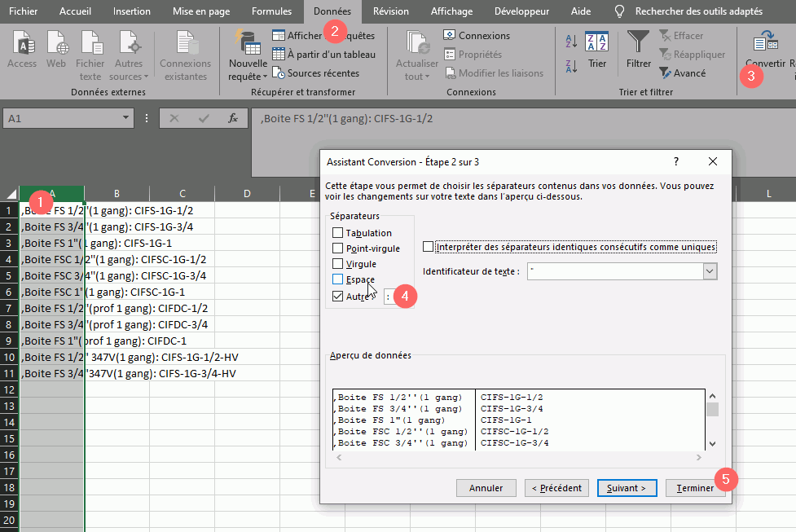The width and height of the screenshot is (796, 532).
Task: Click the Access external data icon
Action: (22, 43)
